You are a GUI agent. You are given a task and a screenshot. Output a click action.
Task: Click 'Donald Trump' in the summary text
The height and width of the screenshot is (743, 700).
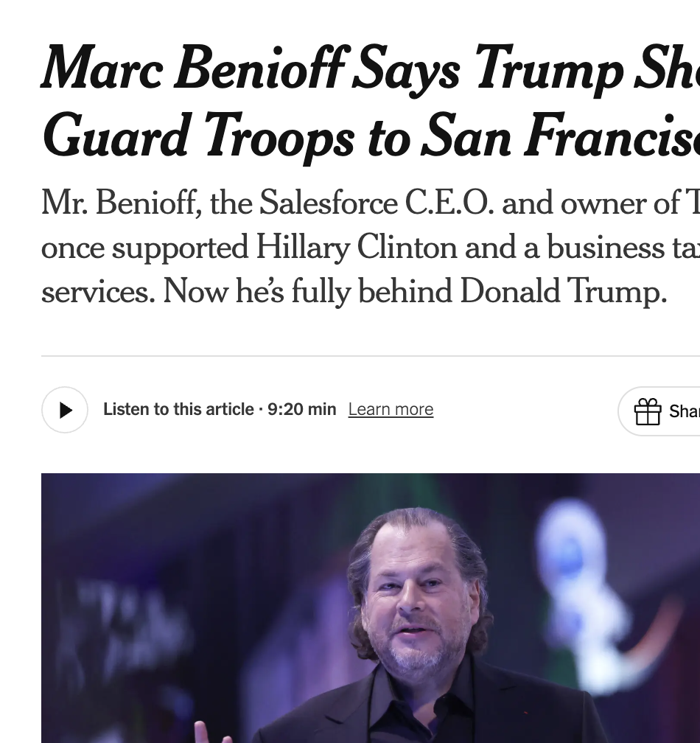click(x=563, y=292)
